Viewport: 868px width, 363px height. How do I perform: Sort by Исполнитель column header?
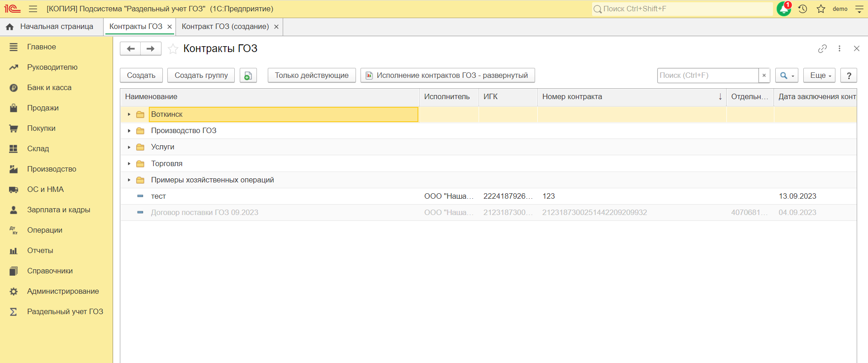click(449, 97)
